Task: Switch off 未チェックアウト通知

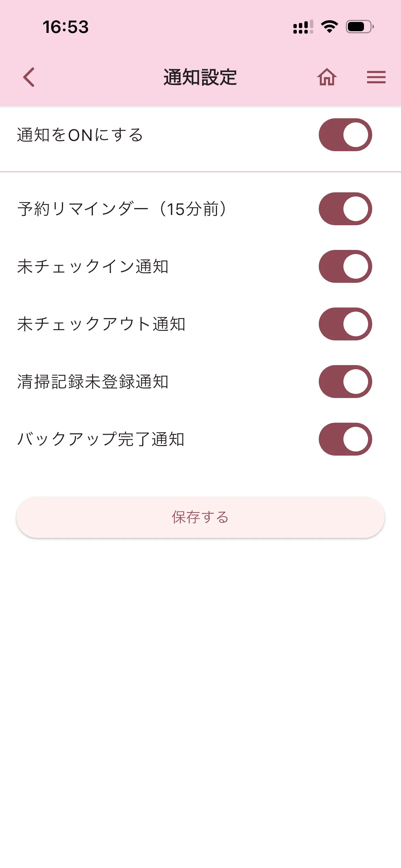Action: tap(345, 324)
